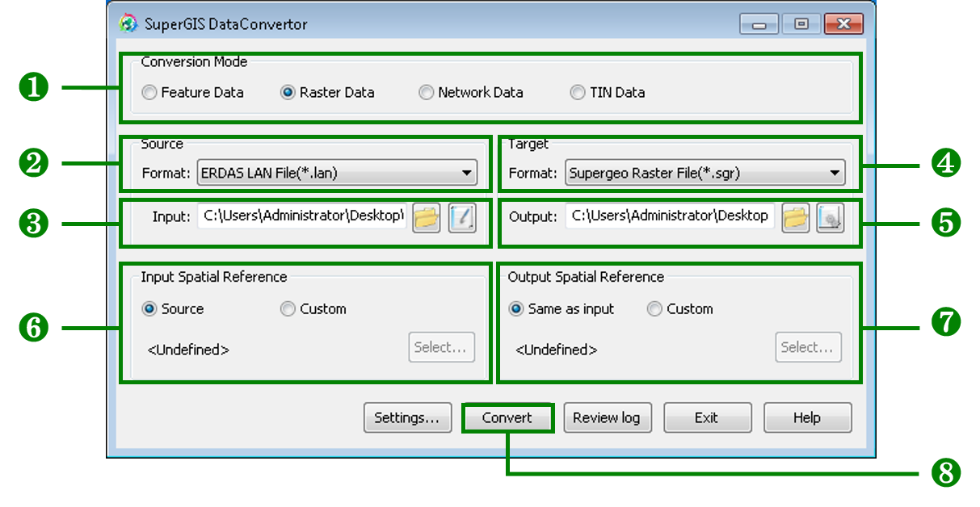The image size is (980, 507).
Task: Click the SuperGIS DataConvertor title bar icon
Action: point(128,23)
